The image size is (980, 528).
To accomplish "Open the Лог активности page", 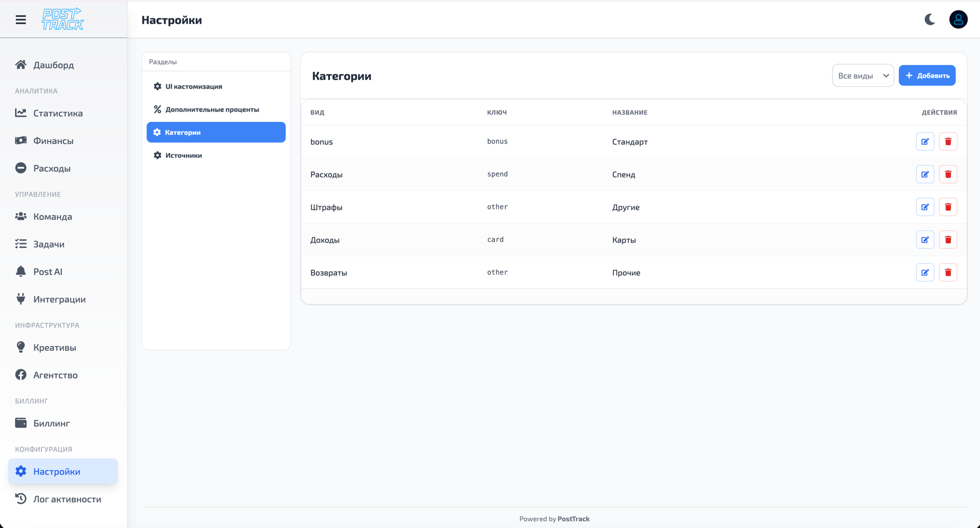I will 67,499.
